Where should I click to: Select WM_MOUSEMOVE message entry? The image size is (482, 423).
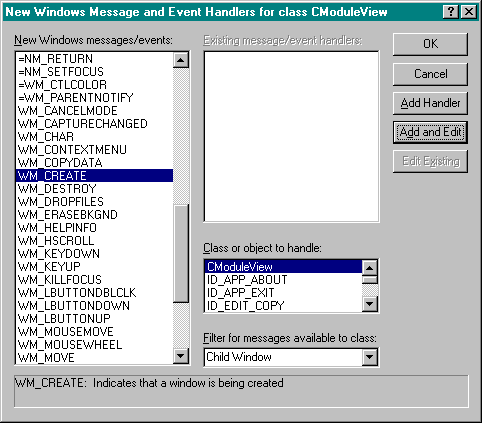pos(94,332)
